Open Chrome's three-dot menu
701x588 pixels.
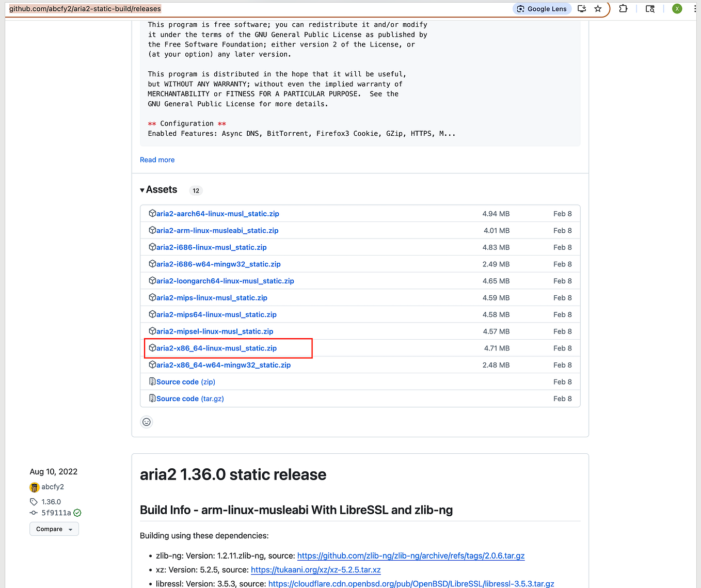pyautogui.click(x=694, y=8)
